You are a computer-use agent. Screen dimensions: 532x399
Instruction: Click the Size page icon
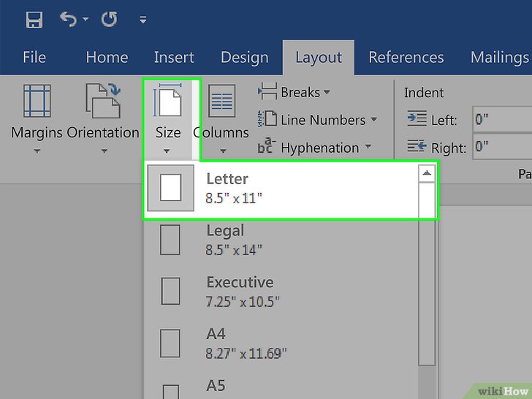pos(167,100)
